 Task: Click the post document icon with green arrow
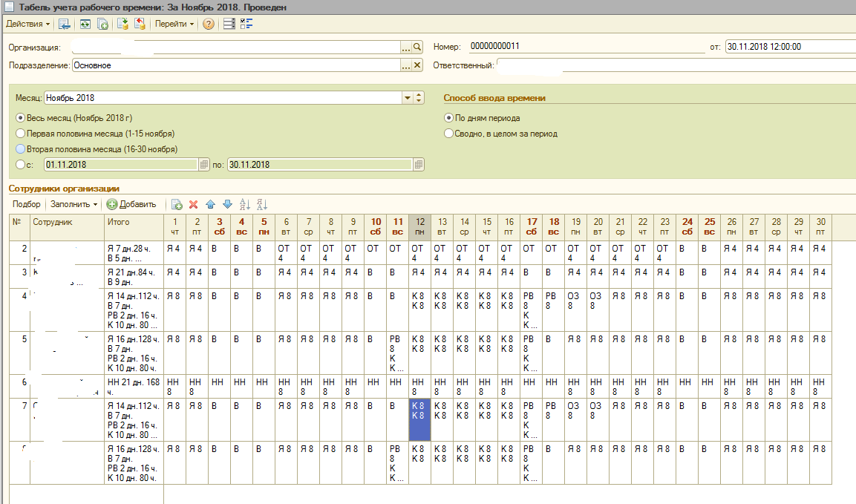coord(122,24)
